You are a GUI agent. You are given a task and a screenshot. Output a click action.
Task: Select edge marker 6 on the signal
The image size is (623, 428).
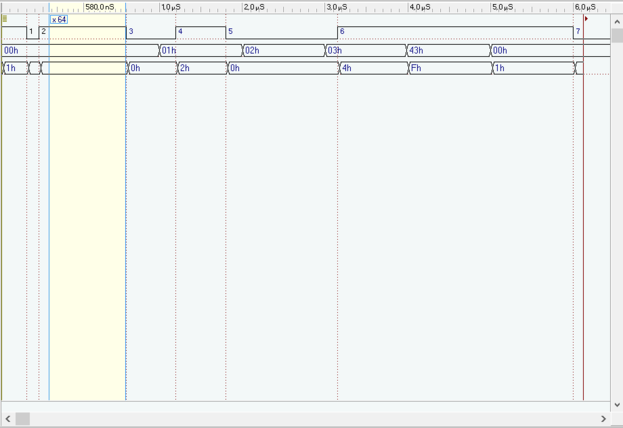pyautogui.click(x=342, y=31)
